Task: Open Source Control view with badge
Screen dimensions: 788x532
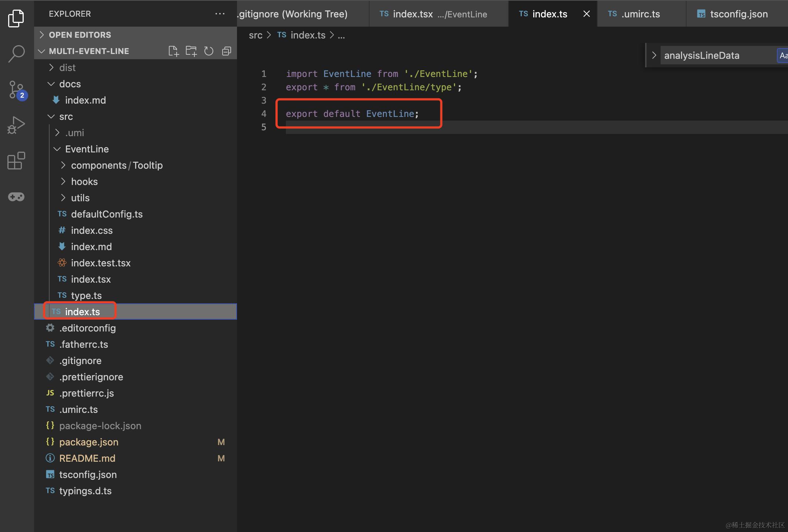Action: [17, 90]
